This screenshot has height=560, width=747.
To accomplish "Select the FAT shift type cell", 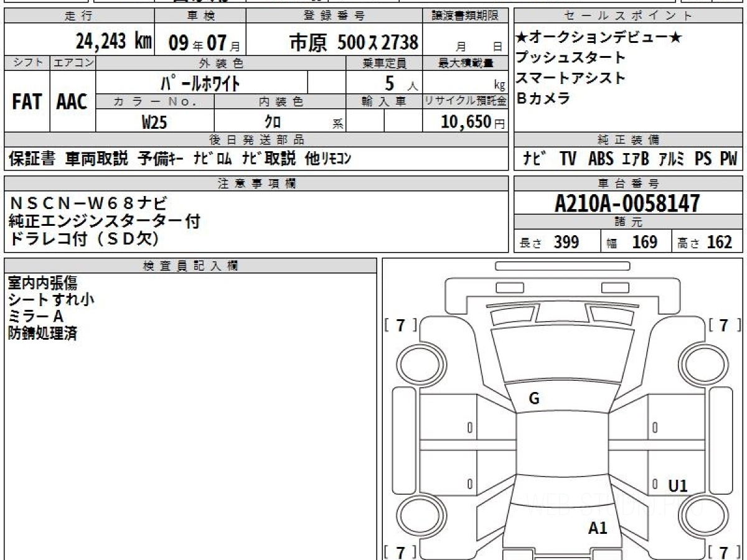I will 27,103.
